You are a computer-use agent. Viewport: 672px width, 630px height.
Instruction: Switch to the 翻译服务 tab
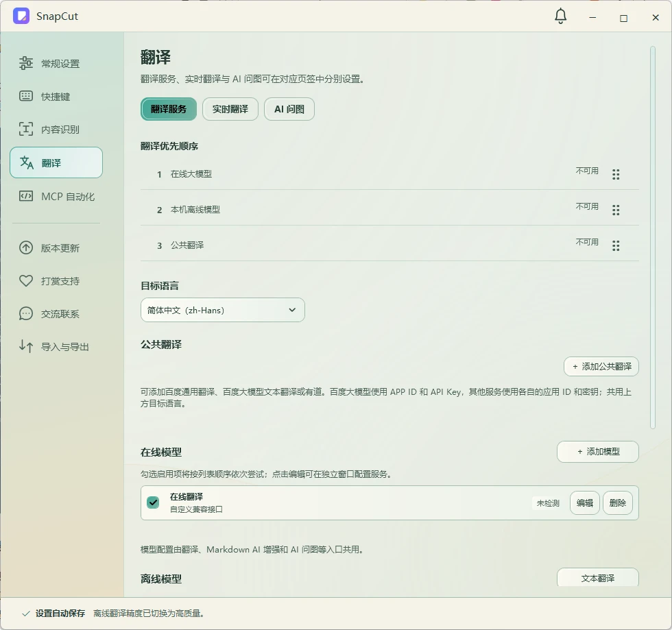point(169,109)
